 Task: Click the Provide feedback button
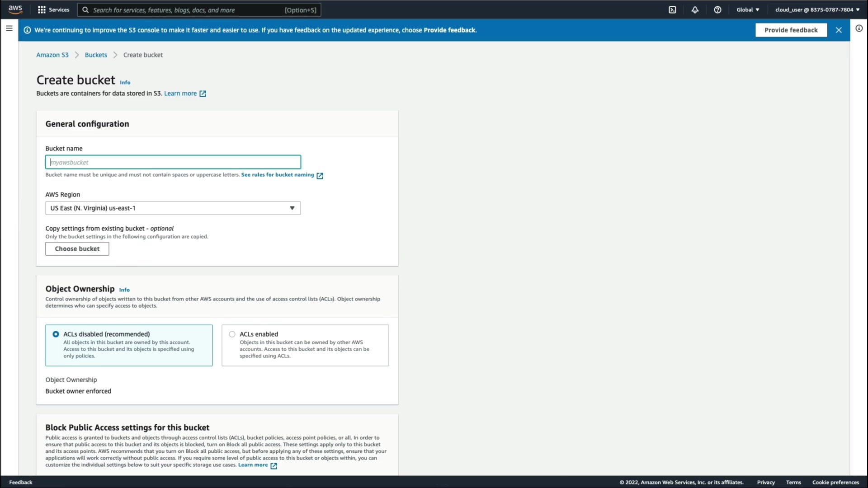tap(791, 30)
